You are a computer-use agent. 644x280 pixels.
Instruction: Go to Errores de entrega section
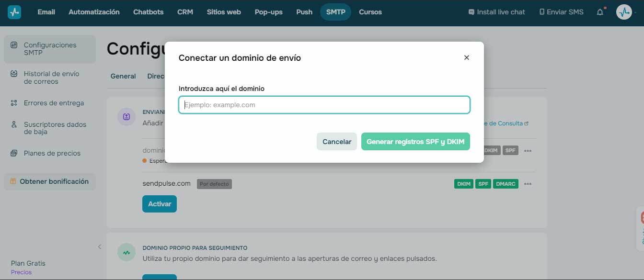[53, 103]
